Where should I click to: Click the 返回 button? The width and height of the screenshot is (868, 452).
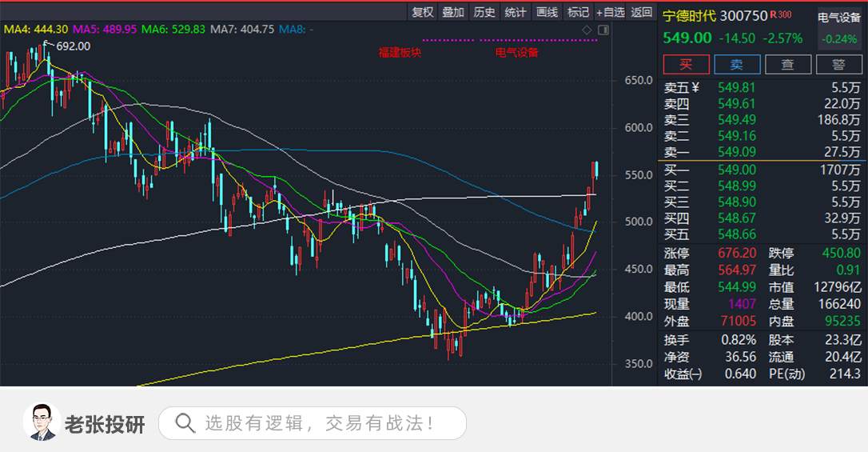(x=642, y=12)
